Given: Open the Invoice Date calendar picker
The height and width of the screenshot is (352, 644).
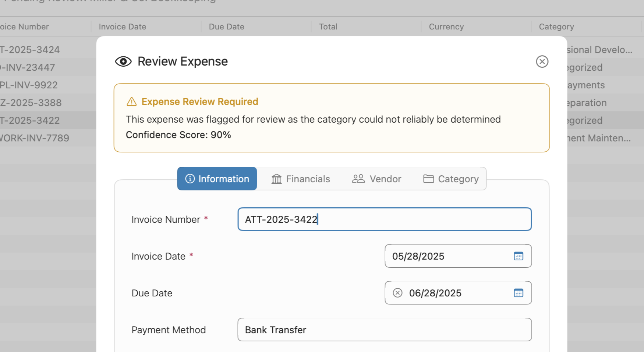Looking at the screenshot, I should [x=519, y=256].
